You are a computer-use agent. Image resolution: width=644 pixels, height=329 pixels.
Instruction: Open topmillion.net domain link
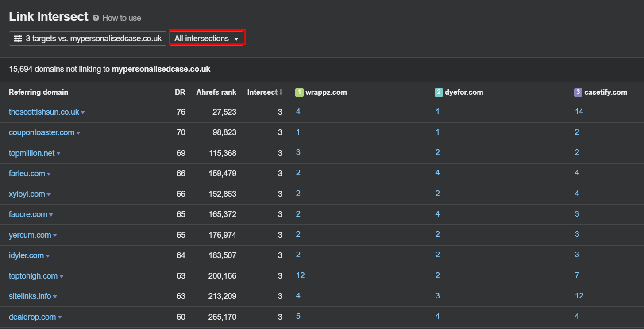click(x=32, y=153)
